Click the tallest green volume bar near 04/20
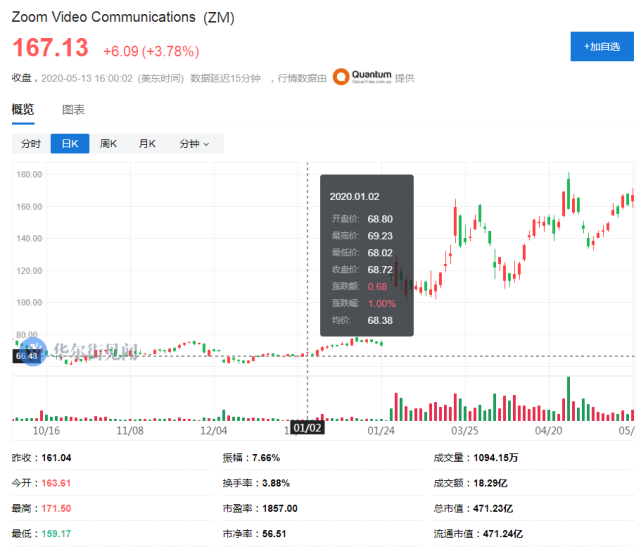Image resolution: width=641 pixels, height=547 pixels. (568, 399)
